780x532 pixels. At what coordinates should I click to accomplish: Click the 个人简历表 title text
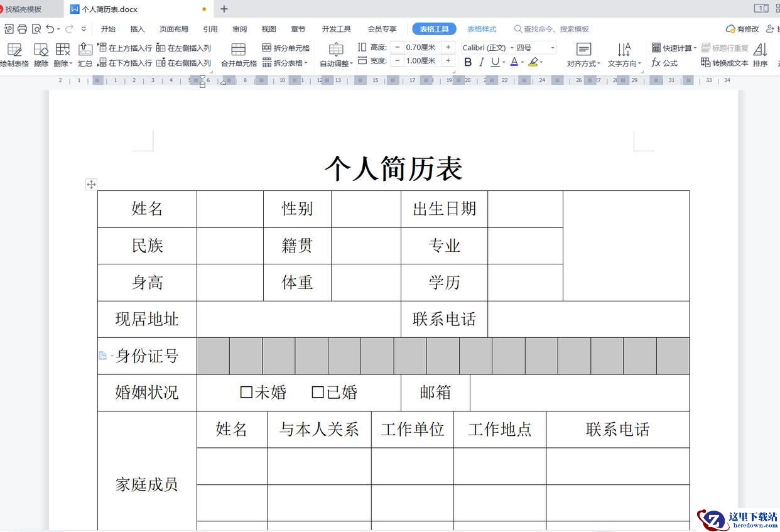[394, 168]
